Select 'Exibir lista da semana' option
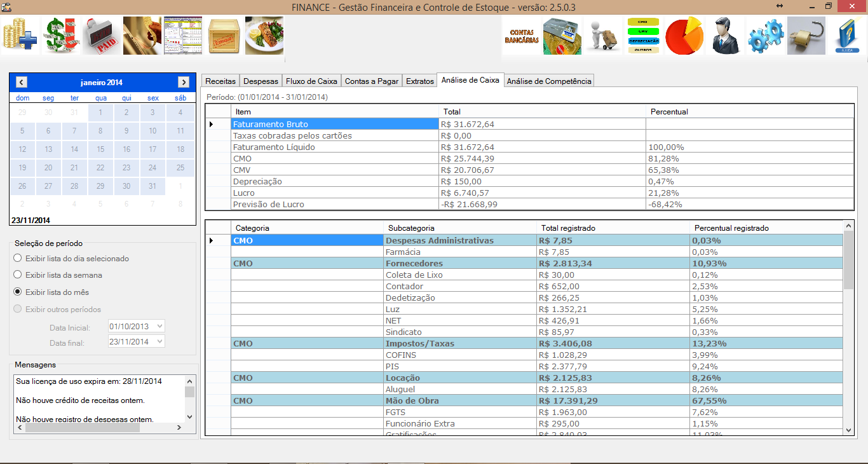Viewport: 868px width, 464px height. [x=58, y=275]
